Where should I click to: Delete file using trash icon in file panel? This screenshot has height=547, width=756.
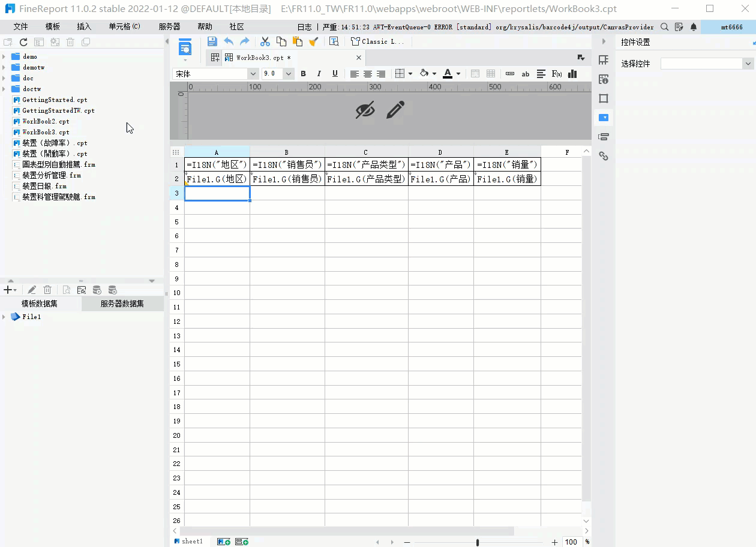click(70, 42)
